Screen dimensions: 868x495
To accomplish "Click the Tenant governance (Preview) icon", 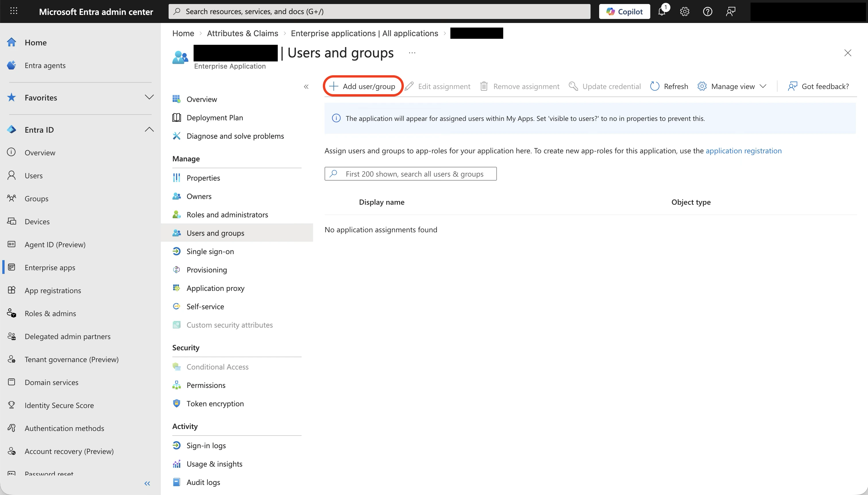I will (11, 359).
